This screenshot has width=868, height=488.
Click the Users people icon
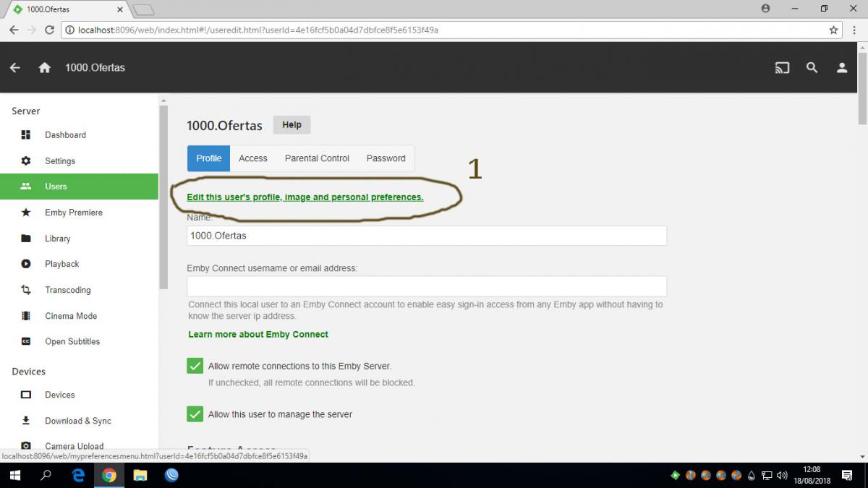(26, 187)
